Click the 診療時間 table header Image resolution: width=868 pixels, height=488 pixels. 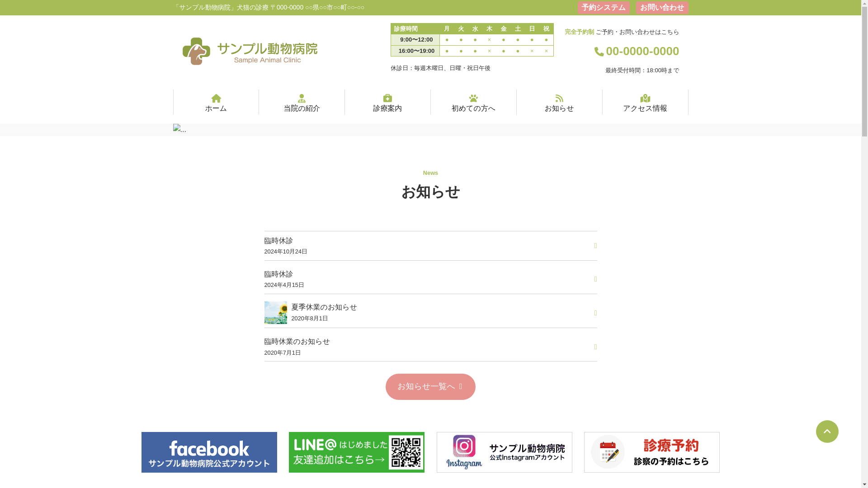[x=406, y=29]
